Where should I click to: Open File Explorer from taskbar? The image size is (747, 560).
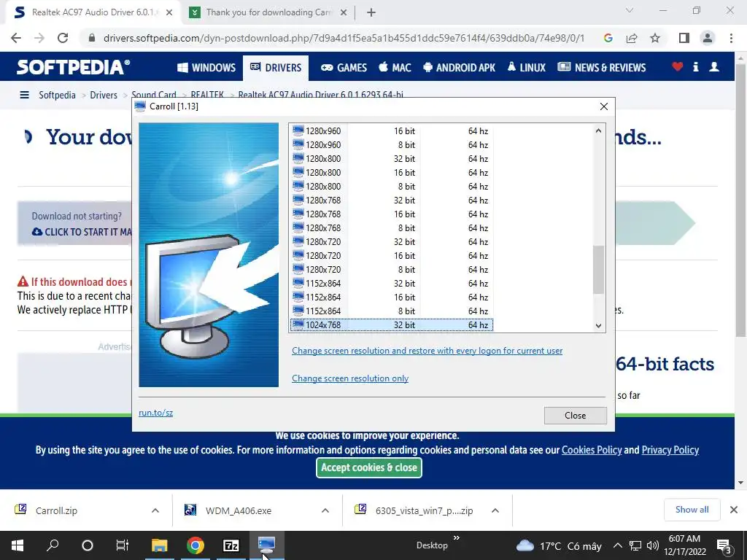click(x=159, y=545)
